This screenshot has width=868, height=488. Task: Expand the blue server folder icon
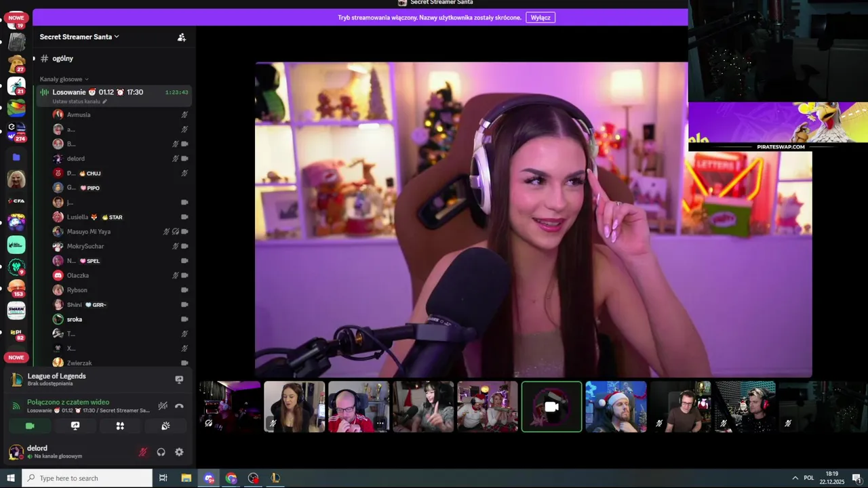(16, 157)
